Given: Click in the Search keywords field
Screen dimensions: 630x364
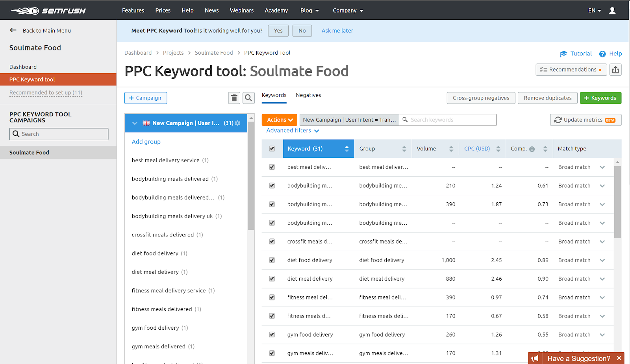Looking at the screenshot, I should (448, 120).
